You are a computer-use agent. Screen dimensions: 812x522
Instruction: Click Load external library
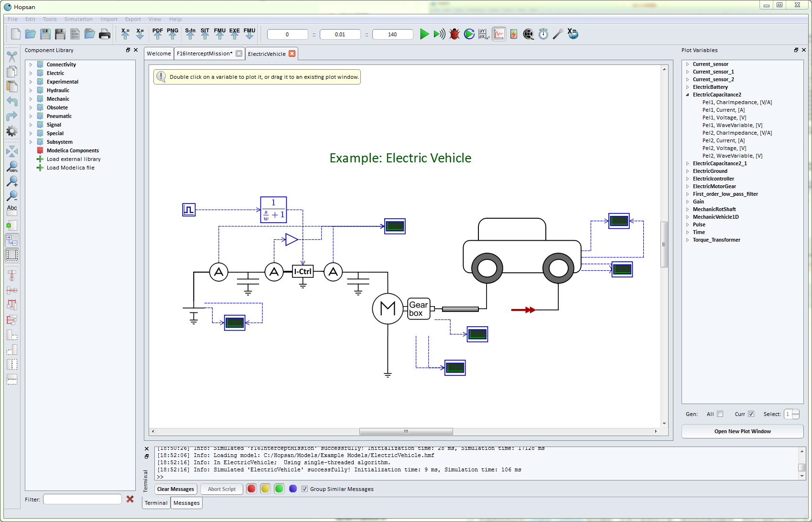(x=74, y=159)
